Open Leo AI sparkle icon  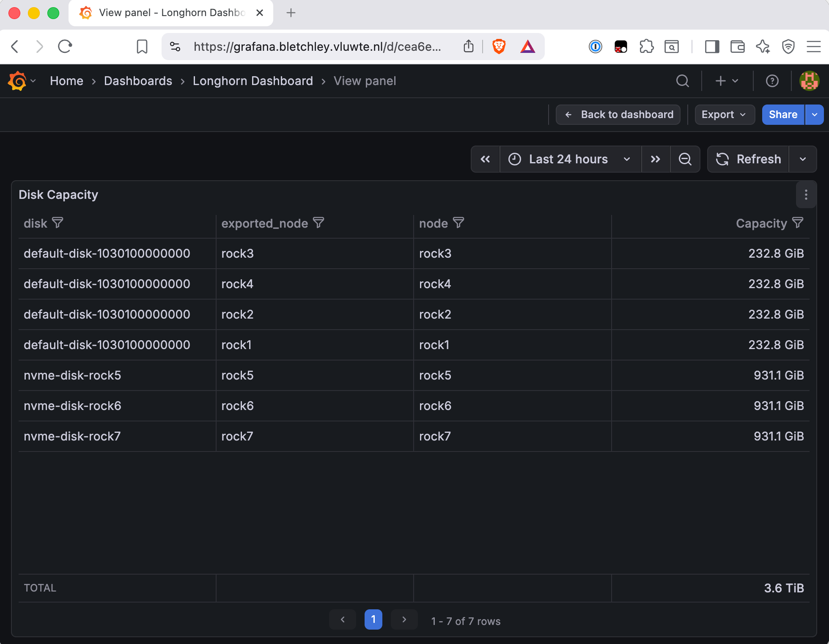[763, 46]
